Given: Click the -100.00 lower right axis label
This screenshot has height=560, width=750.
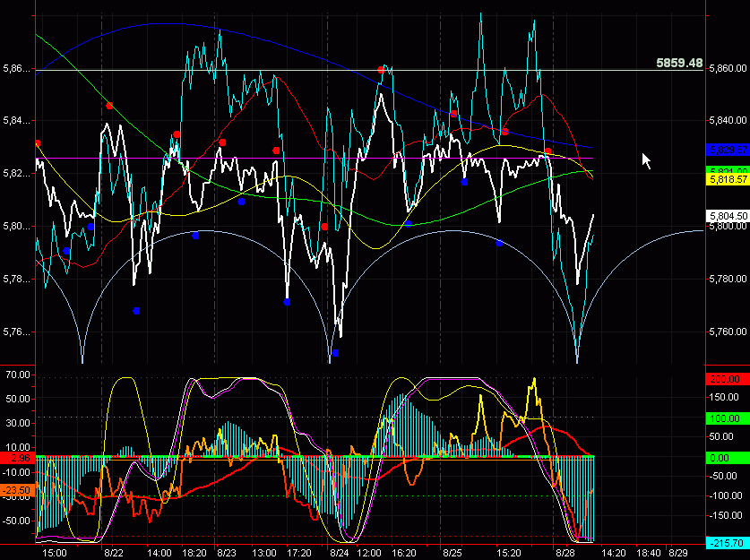Looking at the screenshot, I should (x=725, y=495).
